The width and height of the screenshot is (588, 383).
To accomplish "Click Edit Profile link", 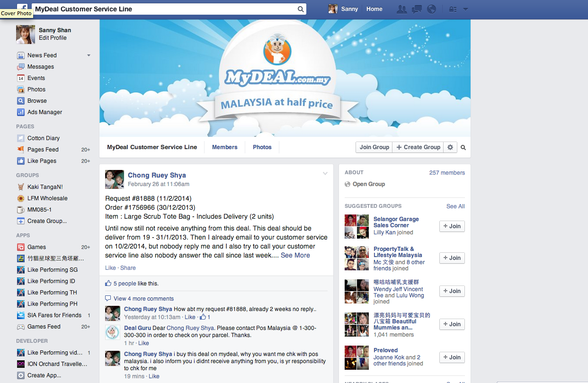I will pyautogui.click(x=53, y=38).
